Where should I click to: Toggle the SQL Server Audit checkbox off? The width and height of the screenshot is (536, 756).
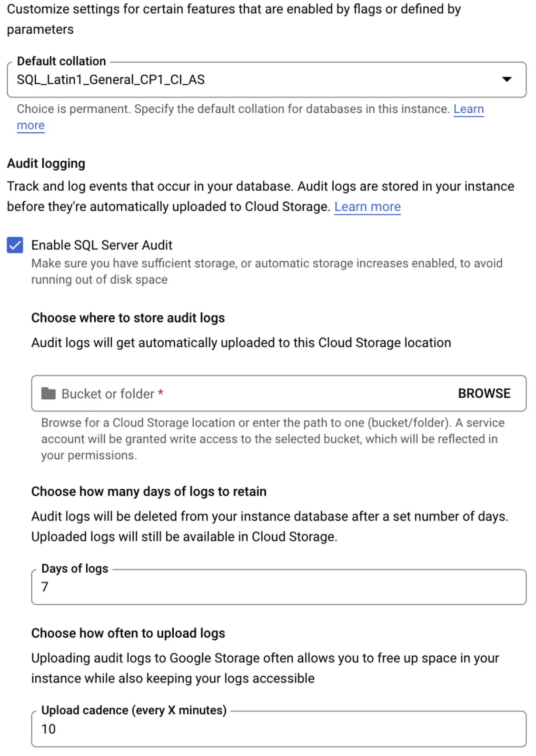[x=15, y=245]
